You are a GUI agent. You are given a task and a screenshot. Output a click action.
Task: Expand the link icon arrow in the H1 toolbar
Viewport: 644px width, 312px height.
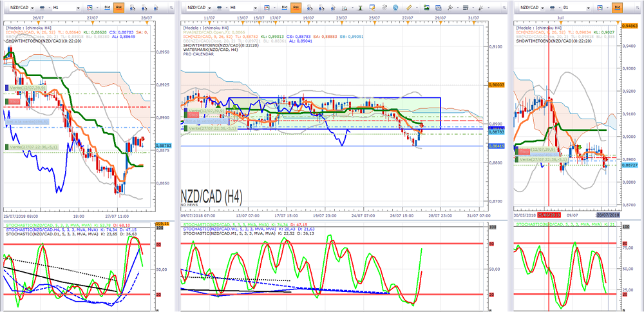[x=50, y=8]
